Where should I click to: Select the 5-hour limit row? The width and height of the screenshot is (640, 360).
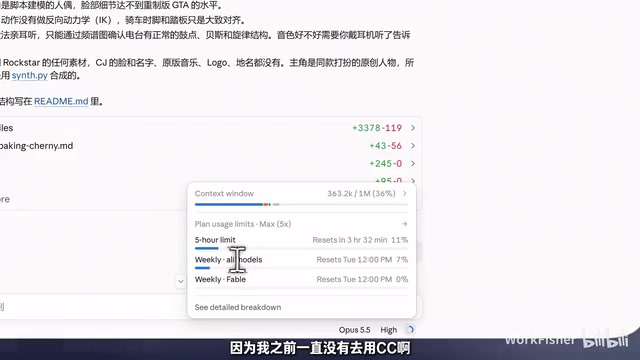coord(301,240)
